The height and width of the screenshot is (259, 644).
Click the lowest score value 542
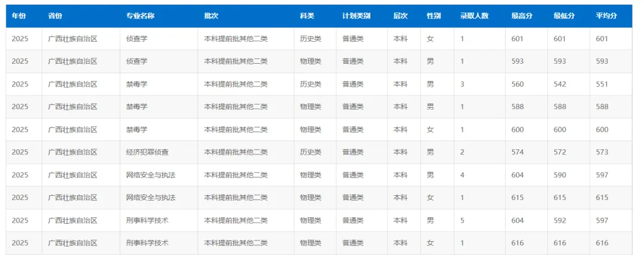tap(560, 84)
